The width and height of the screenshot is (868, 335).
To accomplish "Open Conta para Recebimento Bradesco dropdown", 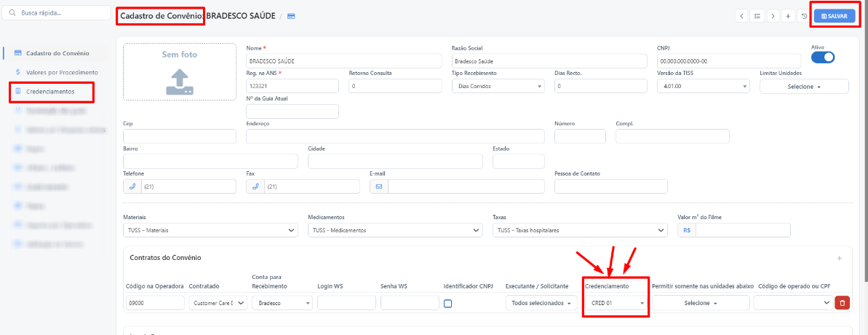I will coord(282,303).
